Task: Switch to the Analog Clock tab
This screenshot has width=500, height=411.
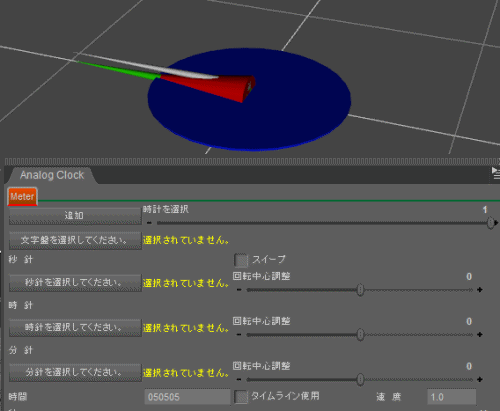Action: pyautogui.click(x=52, y=175)
